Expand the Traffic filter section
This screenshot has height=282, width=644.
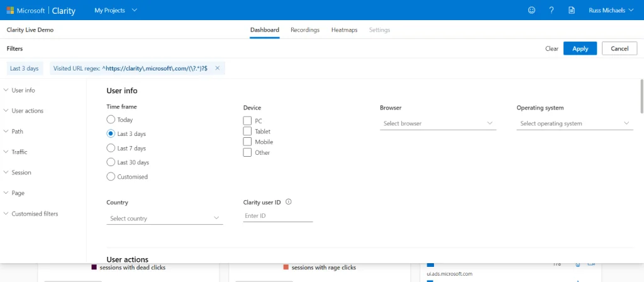point(15,152)
